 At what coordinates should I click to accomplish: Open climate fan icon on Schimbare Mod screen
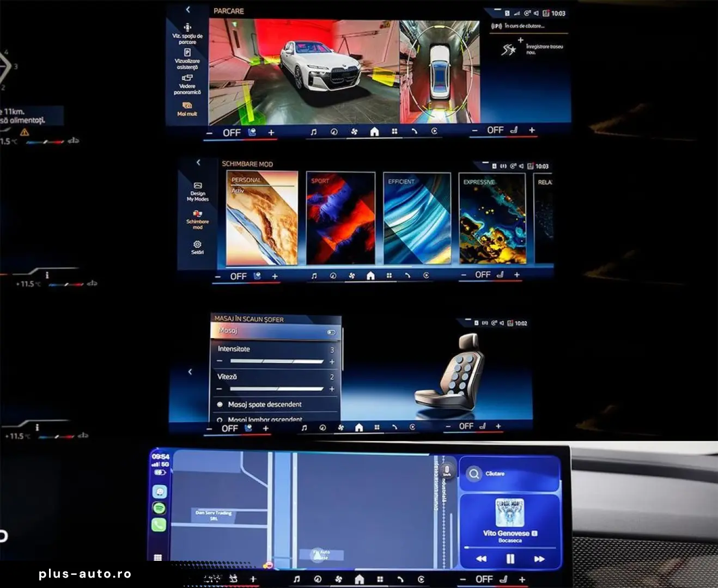click(x=352, y=276)
